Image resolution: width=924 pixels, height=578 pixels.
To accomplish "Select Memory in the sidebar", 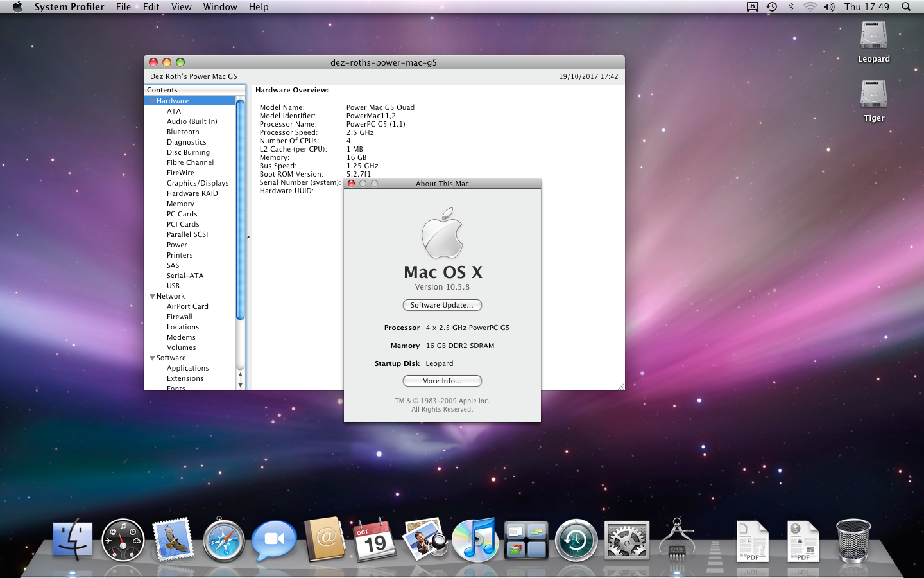I will point(180,204).
